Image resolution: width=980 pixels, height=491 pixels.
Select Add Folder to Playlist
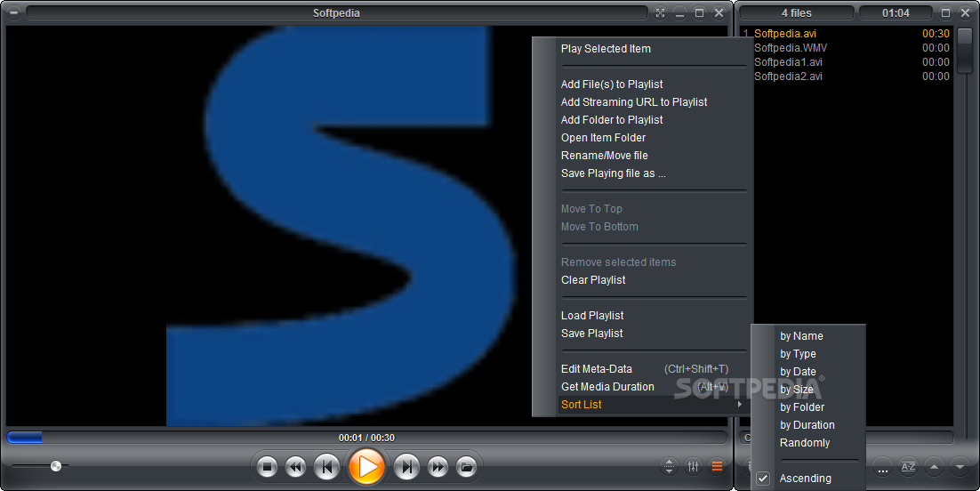(612, 120)
